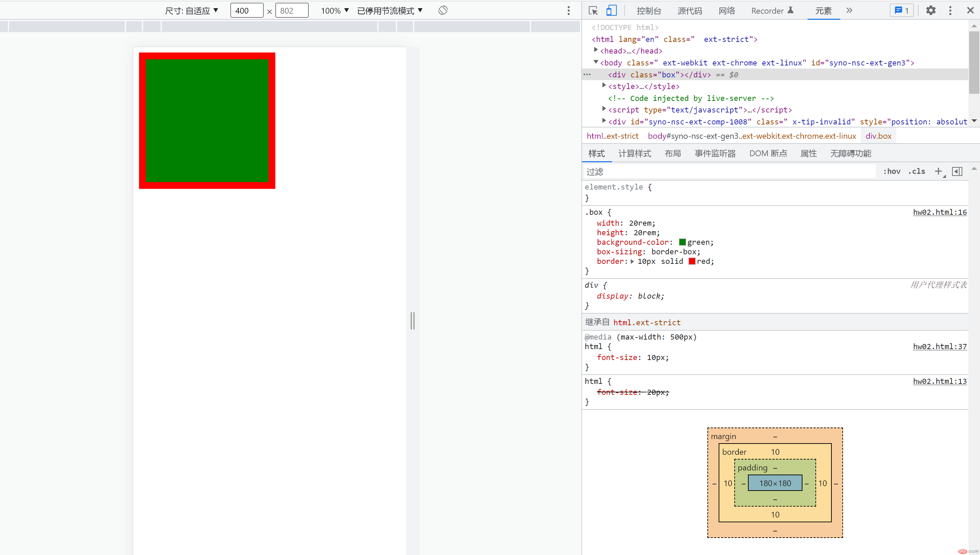Open device toolbar more options menu
Screen dimensions: 980x555
click(x=568, y=11)
